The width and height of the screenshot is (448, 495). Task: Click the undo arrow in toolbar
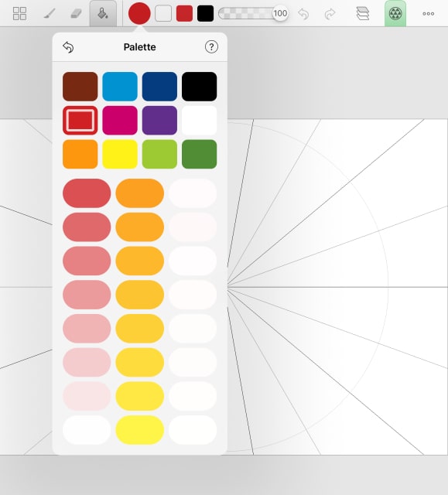pos(303,14)
